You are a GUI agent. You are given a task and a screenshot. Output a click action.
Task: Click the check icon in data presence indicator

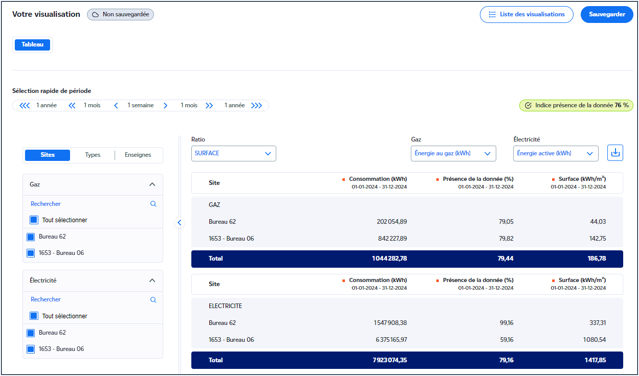pos(528,106)
